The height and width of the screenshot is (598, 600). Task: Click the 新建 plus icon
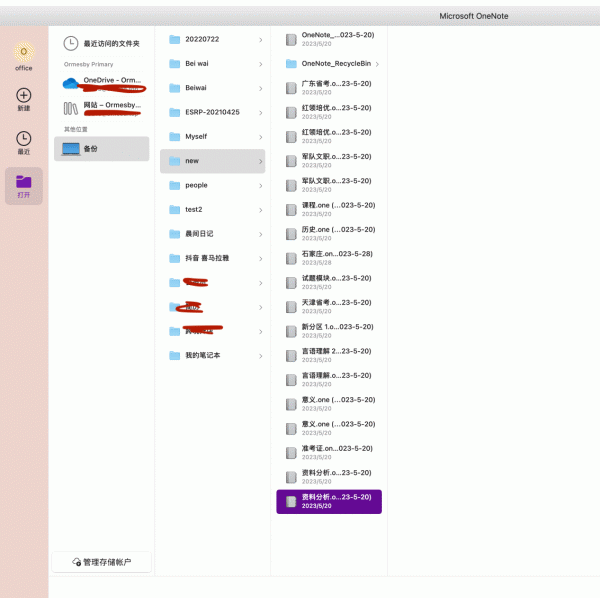[23, 95]
